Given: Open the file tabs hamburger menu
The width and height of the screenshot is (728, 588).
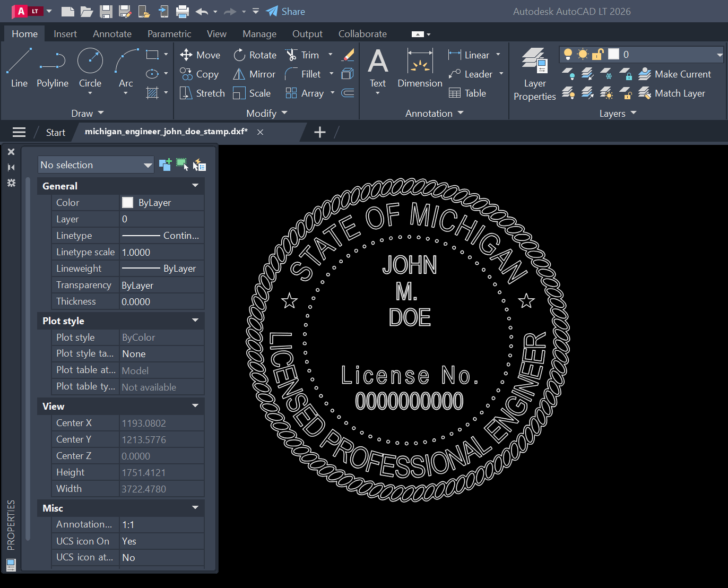Looking at the screenshot, I should tap(19, 132).
